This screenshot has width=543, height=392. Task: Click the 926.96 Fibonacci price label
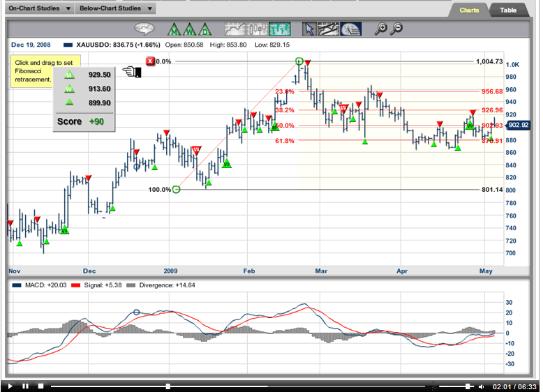tap(492, 110)
